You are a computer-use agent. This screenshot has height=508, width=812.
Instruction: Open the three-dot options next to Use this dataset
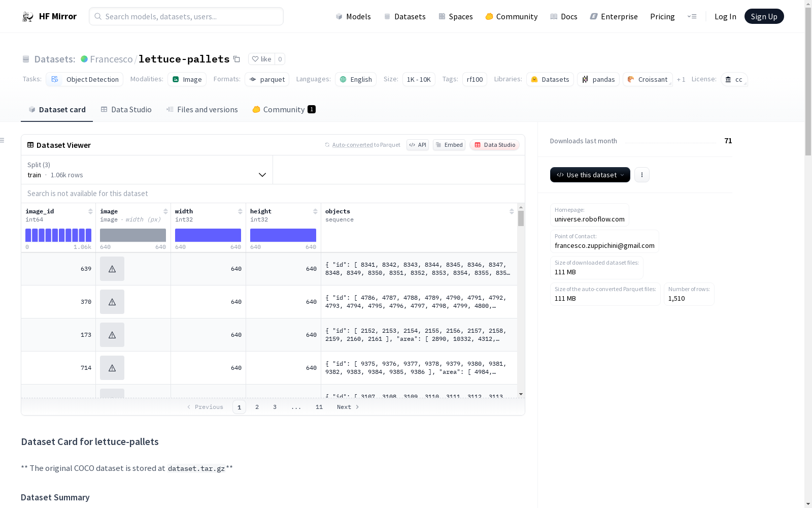click(642, 175)
